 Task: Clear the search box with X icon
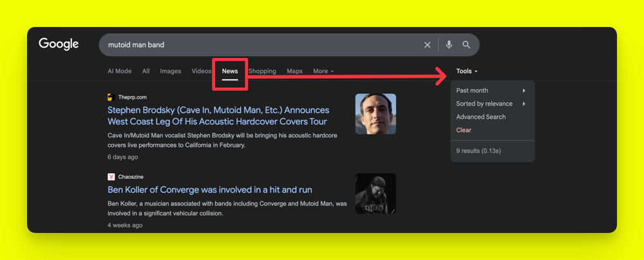427,45
